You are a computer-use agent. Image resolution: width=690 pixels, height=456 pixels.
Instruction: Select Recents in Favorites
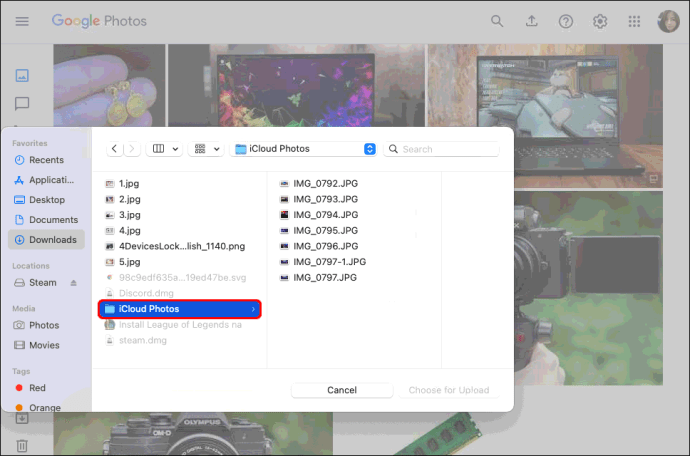point(46,160)
